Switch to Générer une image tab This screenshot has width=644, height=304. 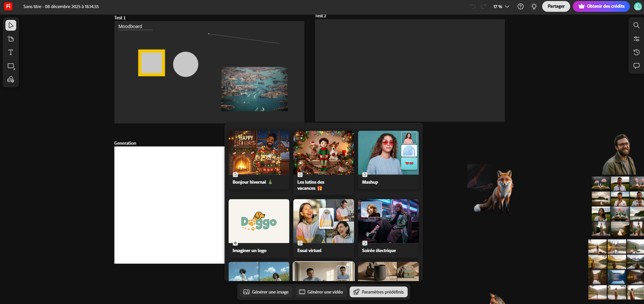(266, 292)
